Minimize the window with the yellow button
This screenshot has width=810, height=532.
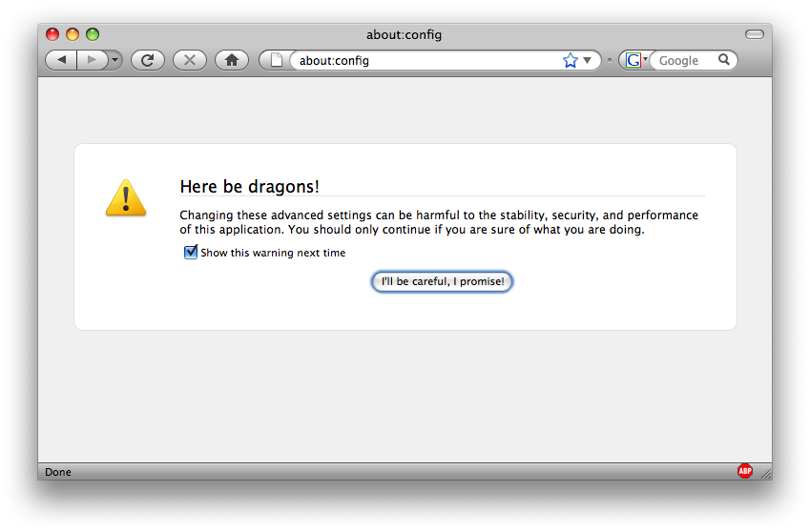click(x=73, y=34)
